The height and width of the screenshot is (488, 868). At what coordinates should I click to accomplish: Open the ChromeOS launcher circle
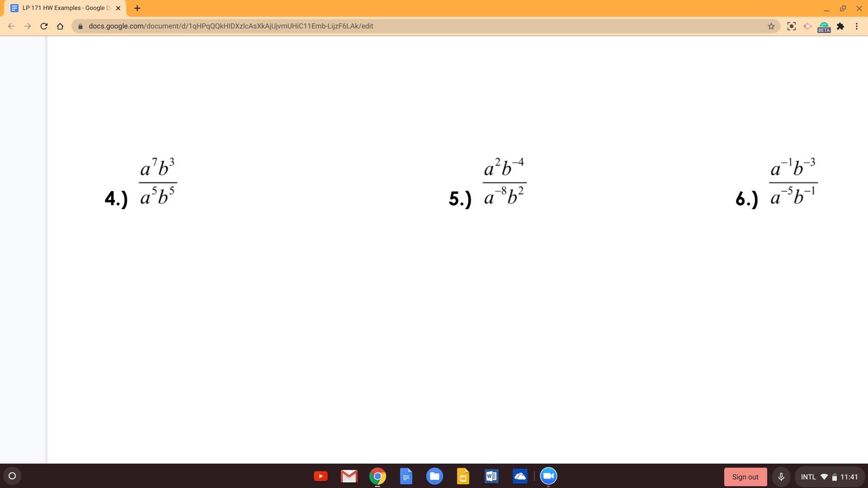[x=12, y=476]
